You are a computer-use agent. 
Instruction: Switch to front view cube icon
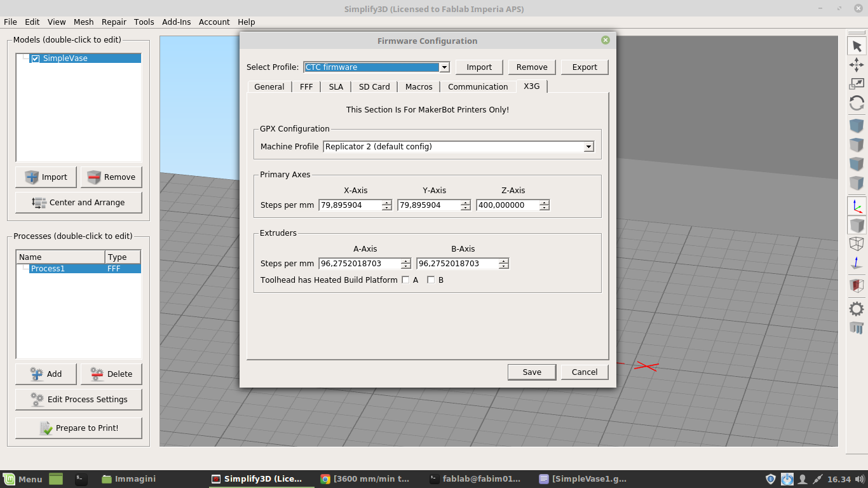click(857, 164)
